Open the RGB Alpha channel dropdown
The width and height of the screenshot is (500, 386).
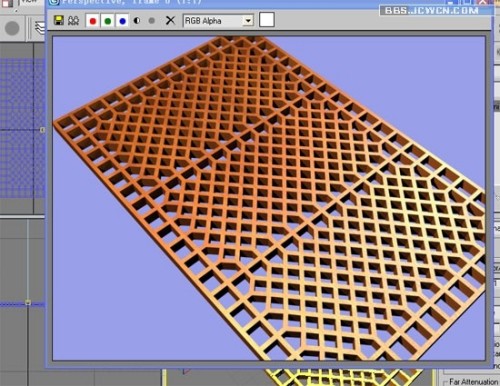pyautogui.click(x=218, y=21)
